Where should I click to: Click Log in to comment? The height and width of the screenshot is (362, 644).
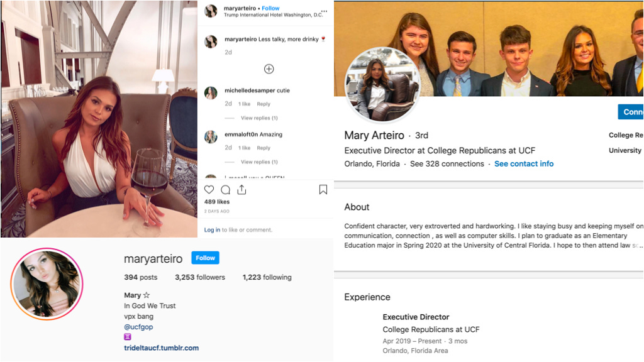tap(213, 230)
